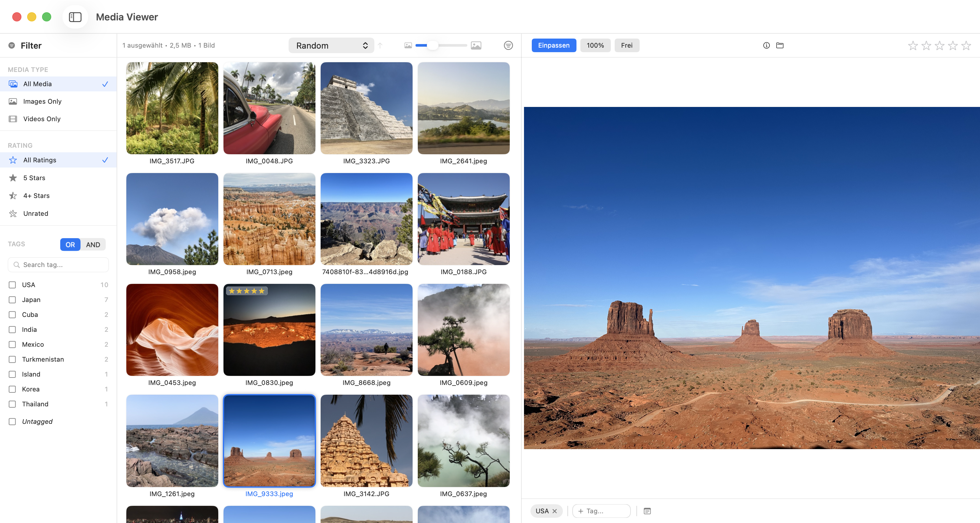Image resolution: width=980 pixels, height=523 pixels.
Task: Click the Einpassen zoom button
Action: click(553, 45)
